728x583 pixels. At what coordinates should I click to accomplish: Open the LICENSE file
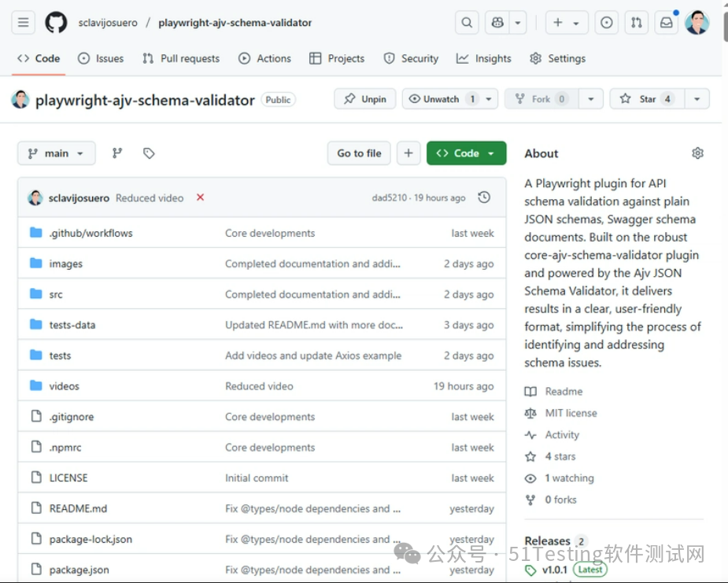tap(68, 478)
